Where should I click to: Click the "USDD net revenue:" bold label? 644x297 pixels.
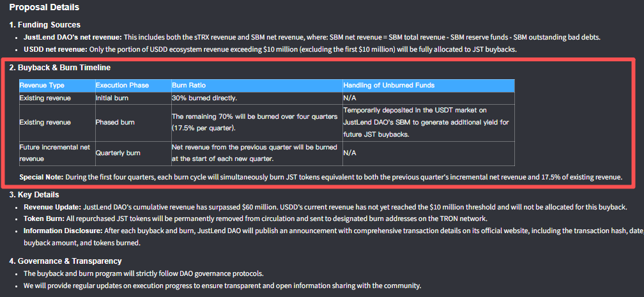pyautogui.click(x=55, y=49)
